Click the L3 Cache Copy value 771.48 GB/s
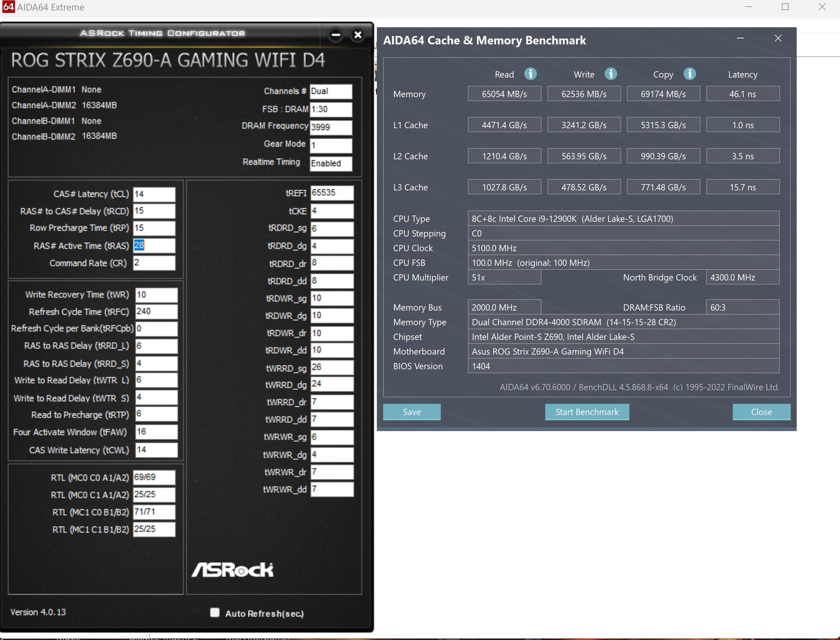The height and width of the screenshot is (640, 840). pyautogui.click(x=663, y=188)
